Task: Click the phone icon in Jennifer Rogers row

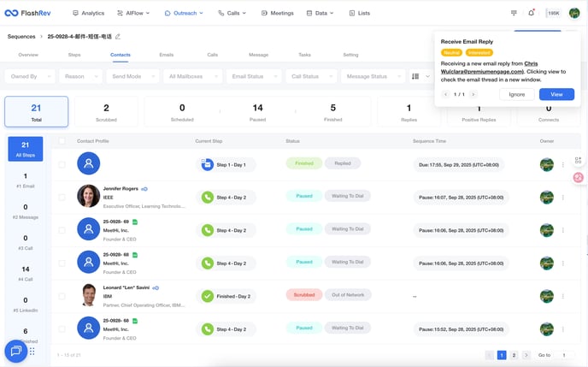Action: pos(207,197)
